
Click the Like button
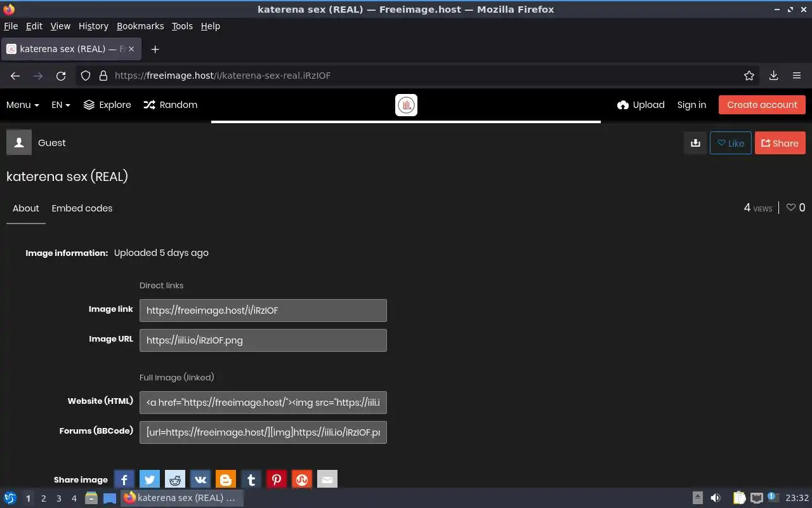tap(731, 143)
